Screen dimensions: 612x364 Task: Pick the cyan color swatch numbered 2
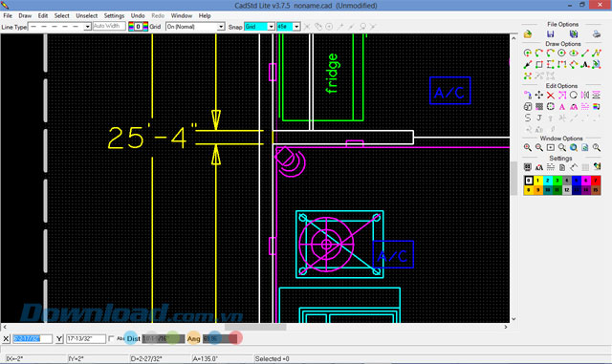(x=548, y=181)
